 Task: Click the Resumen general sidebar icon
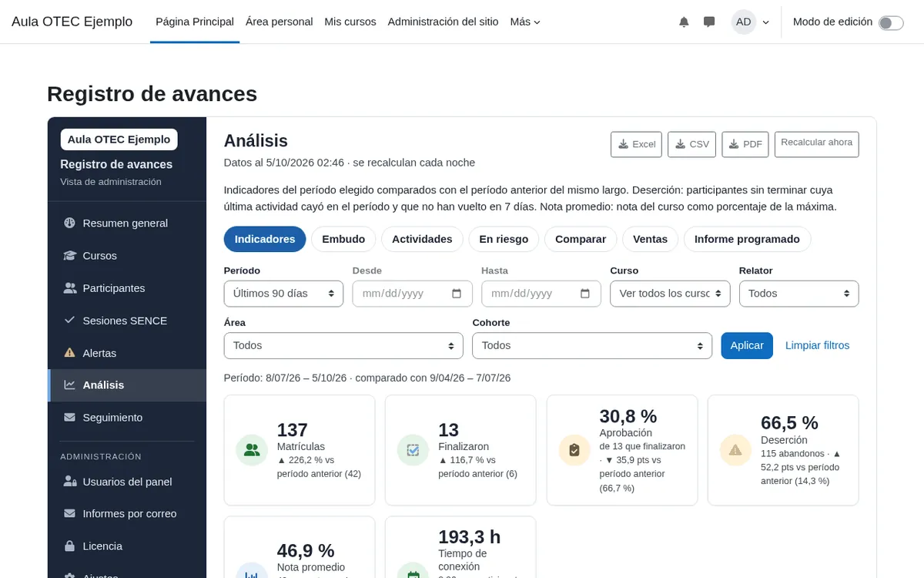tap(69, 223)
